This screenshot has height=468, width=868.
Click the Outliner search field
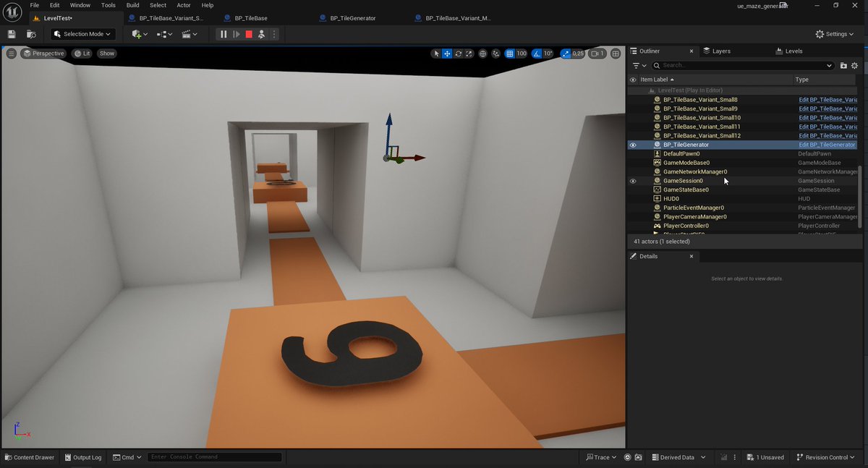[743, 65]
